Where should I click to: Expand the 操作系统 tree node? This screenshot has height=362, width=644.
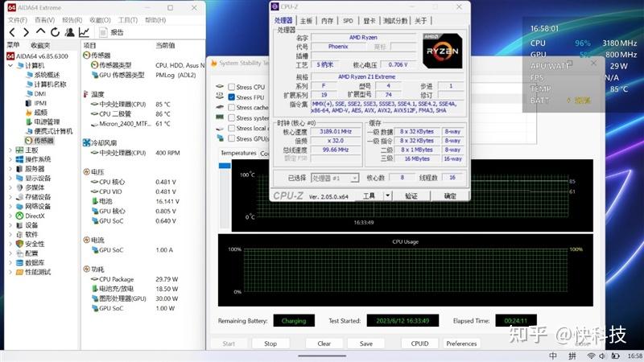[10, 159]
